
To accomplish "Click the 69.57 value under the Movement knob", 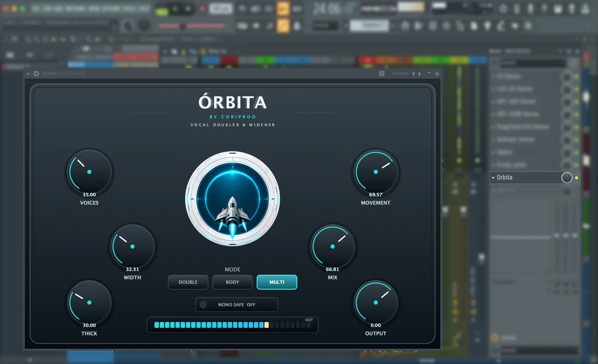I will coord(376,195).
